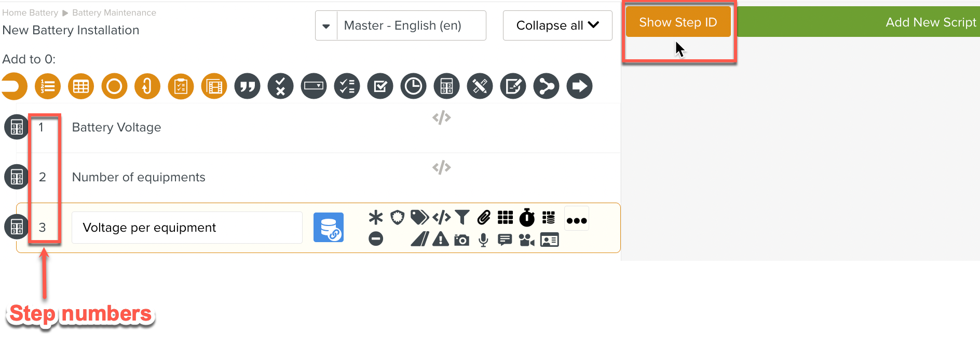Click the video camera icon
Image resolution: width=980 pixels, height=345 pixels.
click(x=527, y=240)
